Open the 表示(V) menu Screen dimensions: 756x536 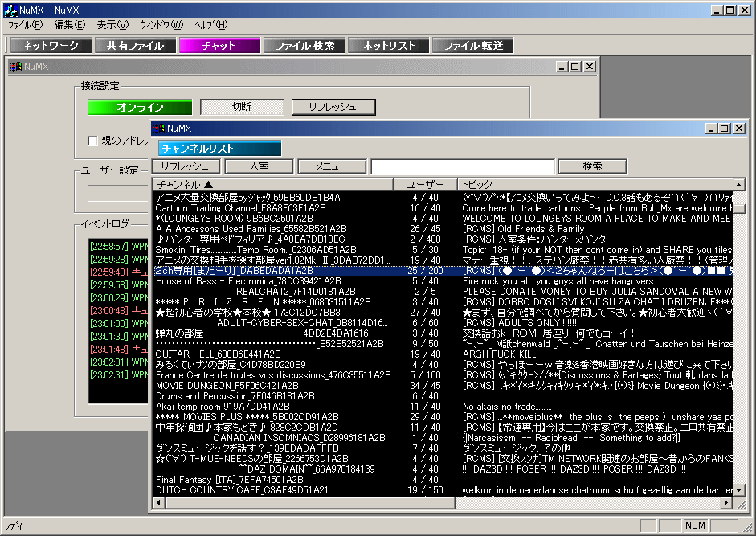112,25
